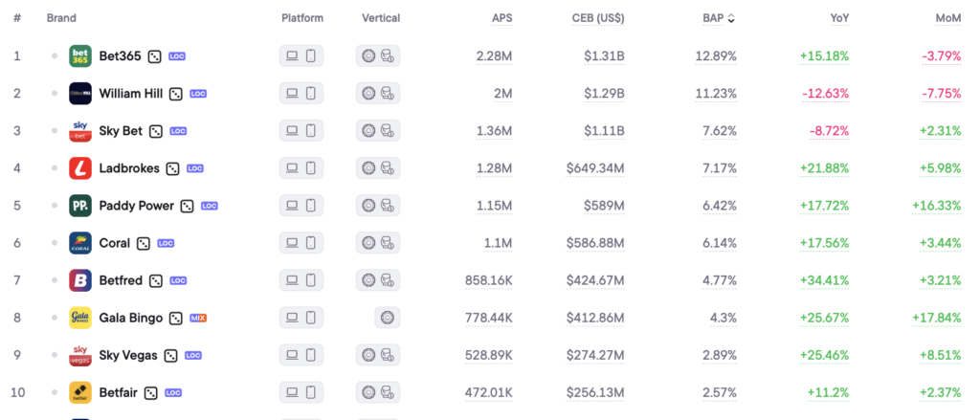
Task: Click the YoY column header
Action: click(x=839, y=18)
